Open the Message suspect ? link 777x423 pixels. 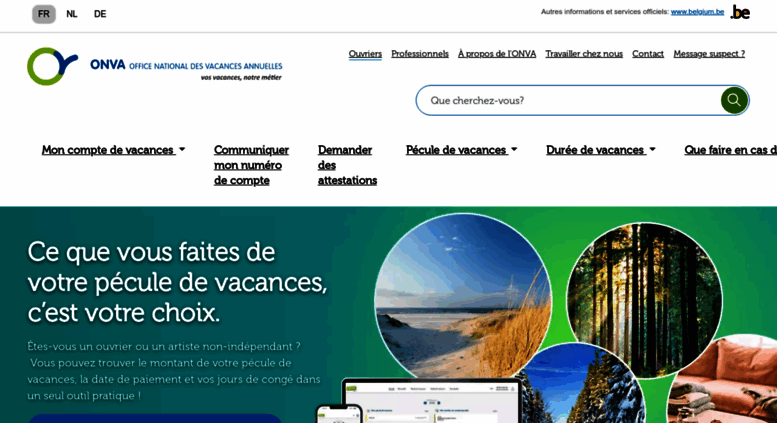point(709,54)
